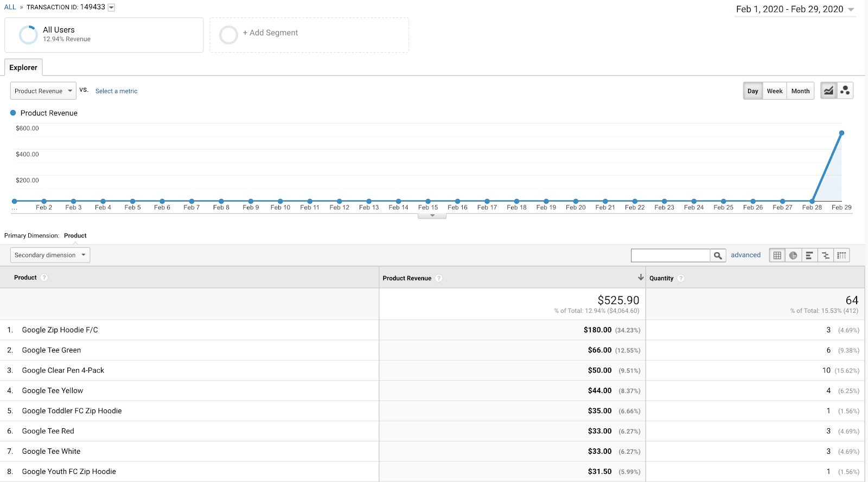Click the Select a metric link
This screenshot has height=482, width=868.
tap(116, 91)
